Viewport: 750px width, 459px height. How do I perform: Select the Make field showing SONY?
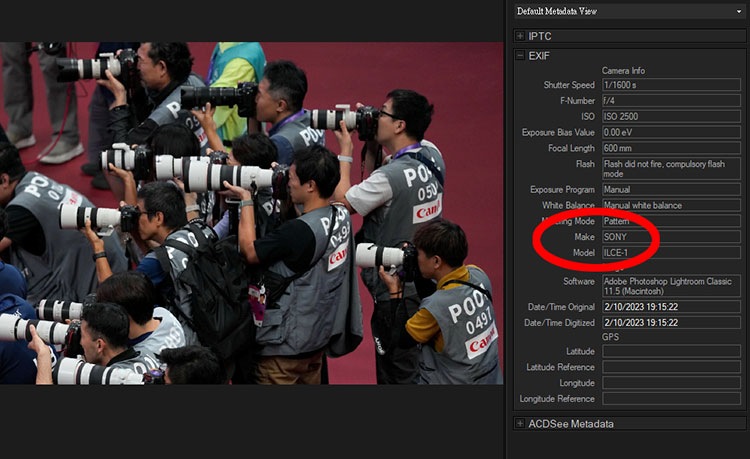tap(670, 236)
